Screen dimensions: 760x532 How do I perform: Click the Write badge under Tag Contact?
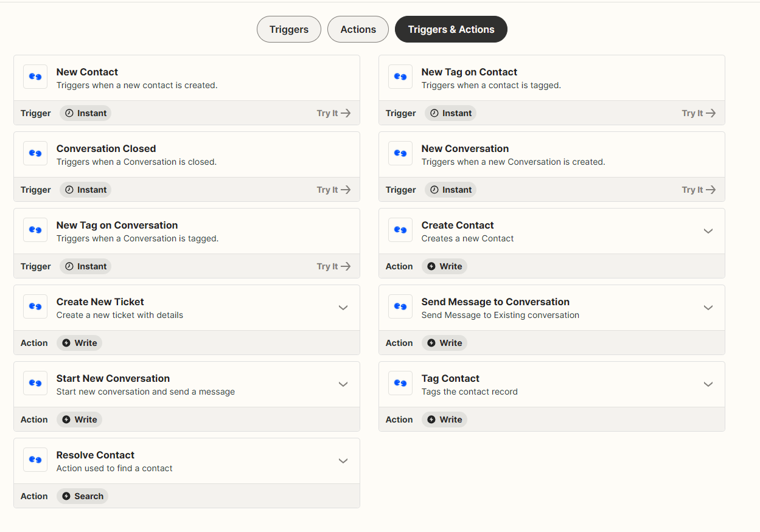pyautogui.click(x=444, y=420)
